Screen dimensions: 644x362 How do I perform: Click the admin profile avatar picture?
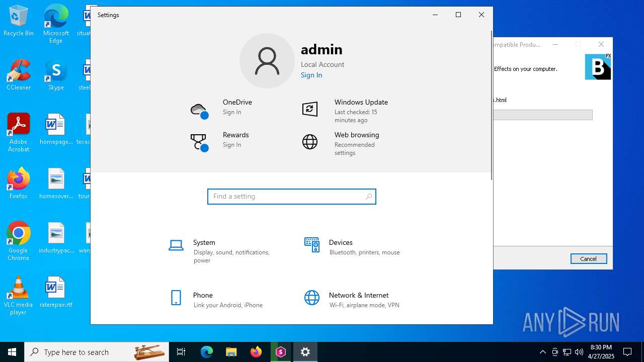click(267, 61)
